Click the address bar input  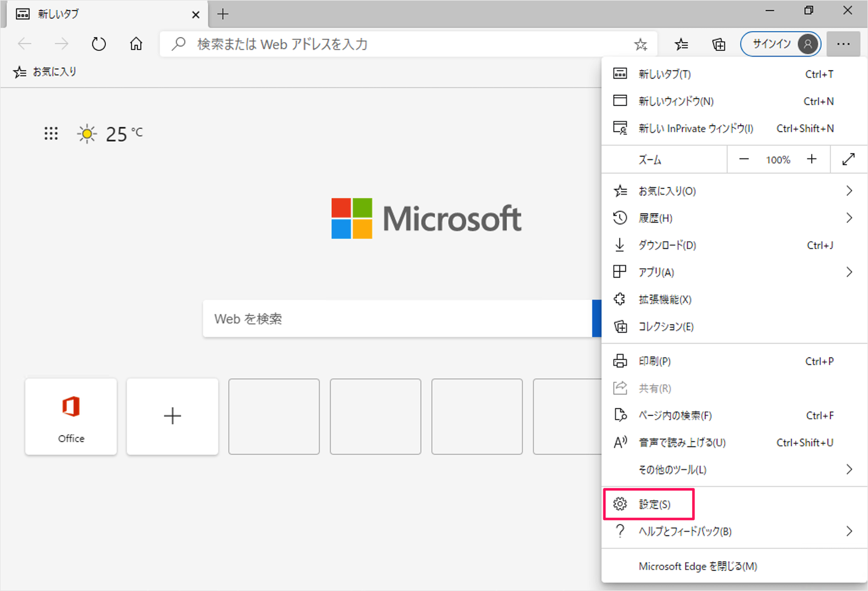[x=408, y=45]
